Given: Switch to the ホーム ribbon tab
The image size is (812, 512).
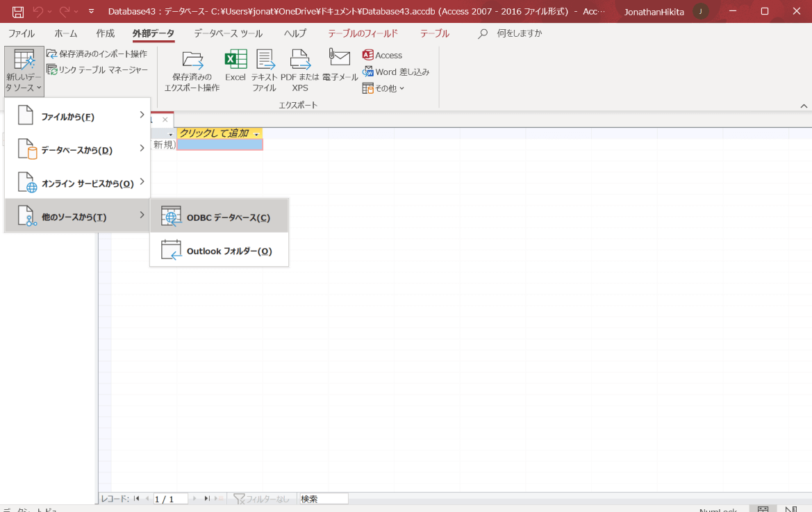Looking at the screenshot, I should click(x=66, y=33).
